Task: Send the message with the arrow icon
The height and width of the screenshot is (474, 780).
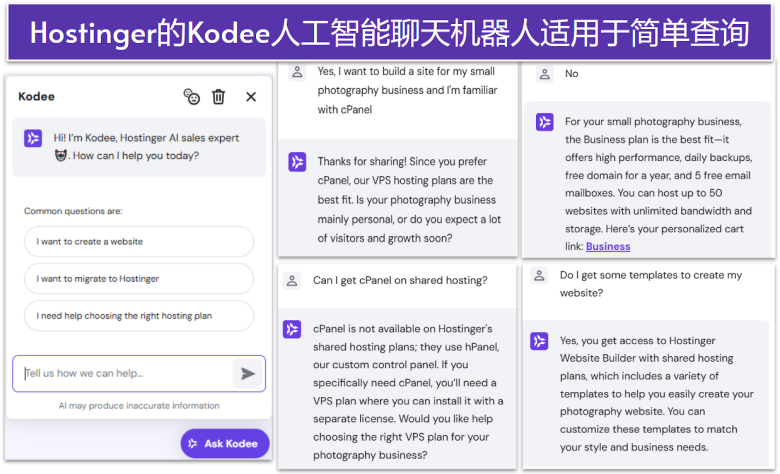Action: point(248,374)
